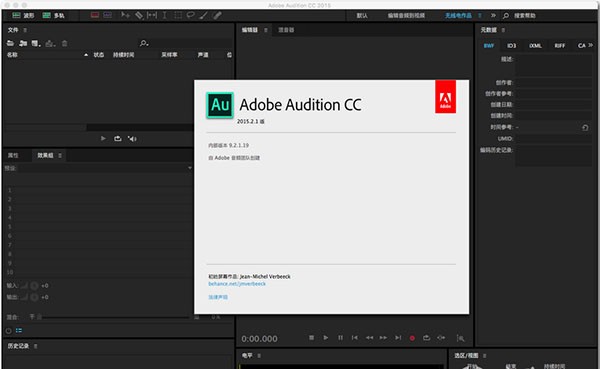Screen dimensions: 600x369
Task: Select the Default (默认) workspace
Action: (x=362, y=15)
